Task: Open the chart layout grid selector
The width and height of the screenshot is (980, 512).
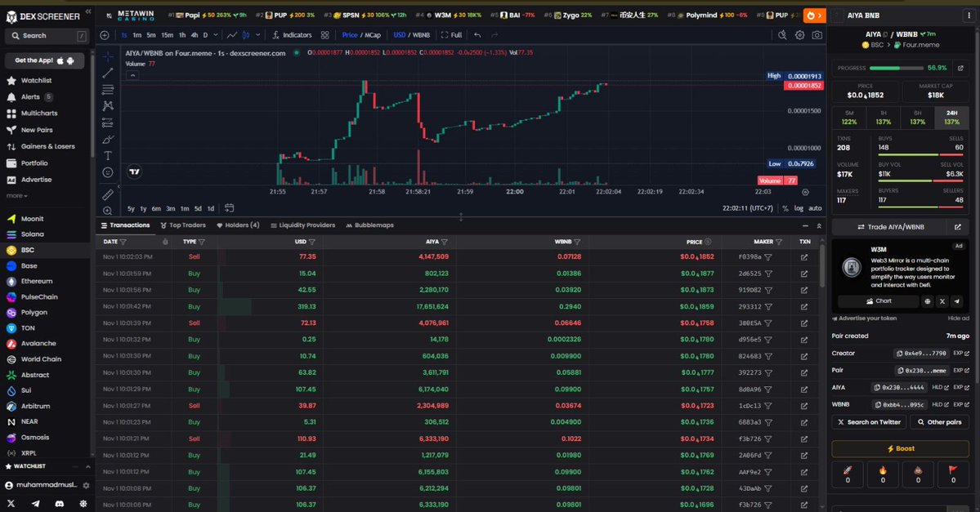Action: click(325, 35)
